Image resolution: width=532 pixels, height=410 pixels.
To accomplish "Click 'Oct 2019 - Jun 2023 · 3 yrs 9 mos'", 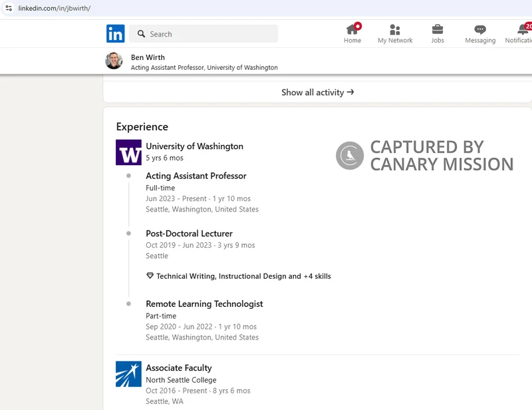I will click(200, 245).
